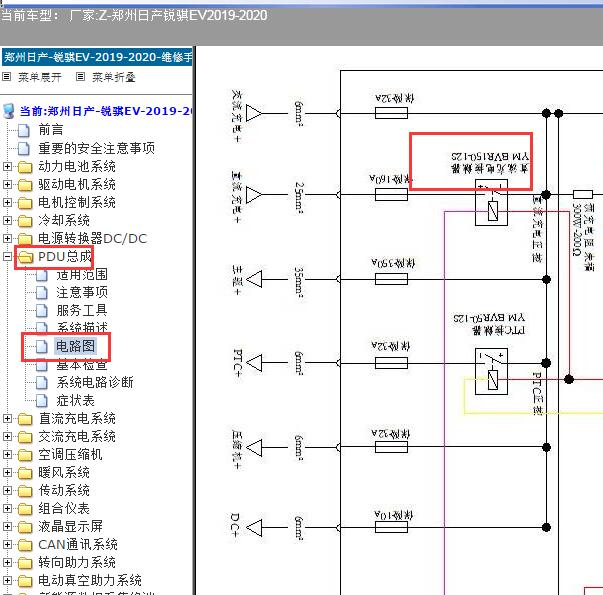
Task: Expand the CAN通讯系统 tree node
Action: tap(7, 545)
